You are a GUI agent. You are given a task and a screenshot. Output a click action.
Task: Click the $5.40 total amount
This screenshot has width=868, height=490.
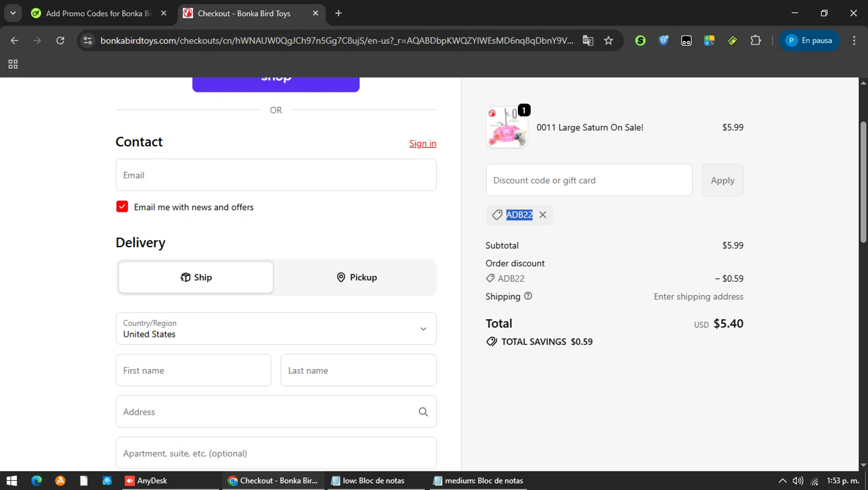click(x=729, y=323)
